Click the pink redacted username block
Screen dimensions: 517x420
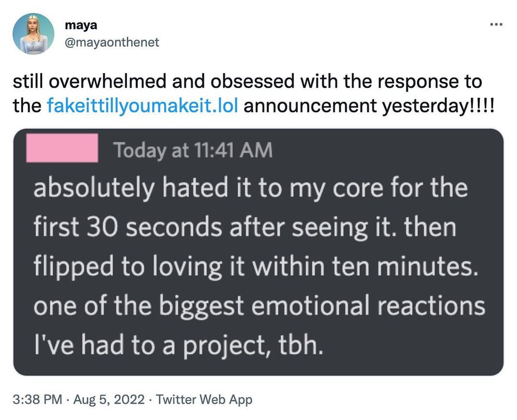point(62,149)
